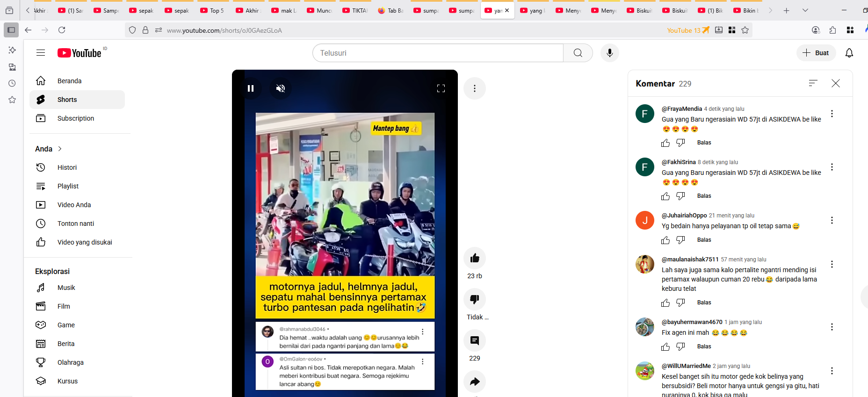Screen dimensions: 868x397
Task: Browse Musik under Eksplorasi
Action: pyautogui.click(x=77, y=288)
